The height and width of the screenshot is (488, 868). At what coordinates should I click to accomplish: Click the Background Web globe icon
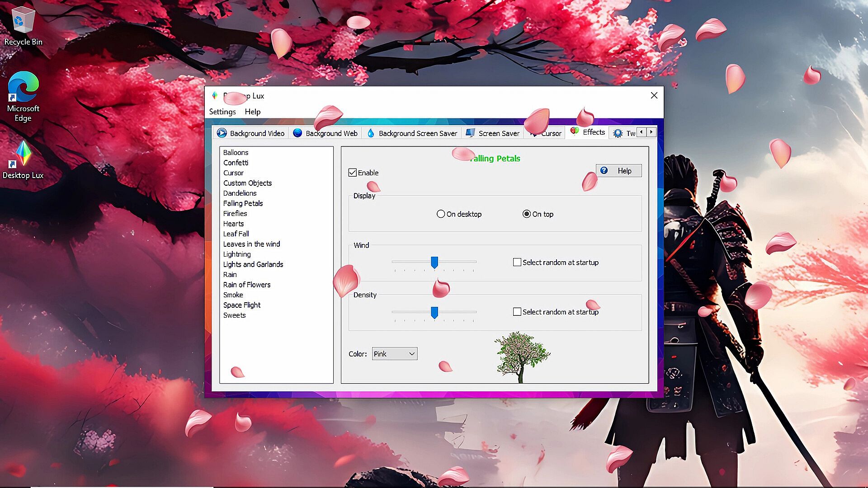point(297,133)
